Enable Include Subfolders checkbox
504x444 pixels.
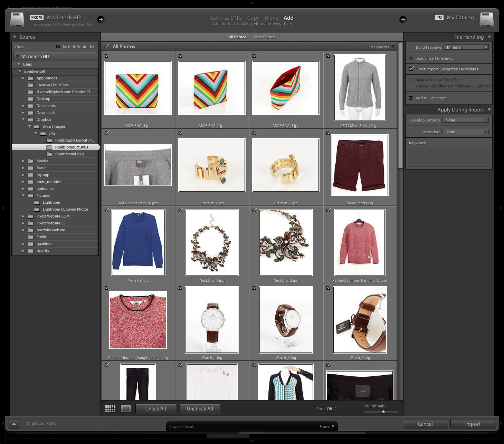coord(58,47)
